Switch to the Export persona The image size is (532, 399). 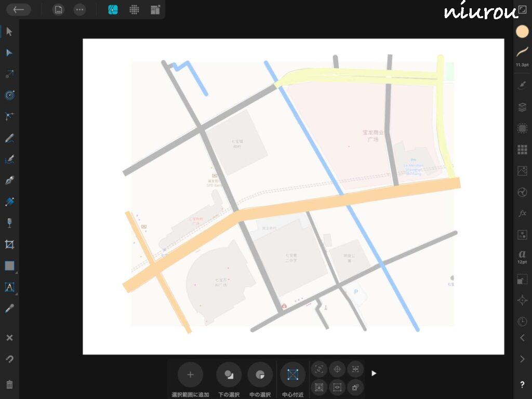click(x=155, y=9)
